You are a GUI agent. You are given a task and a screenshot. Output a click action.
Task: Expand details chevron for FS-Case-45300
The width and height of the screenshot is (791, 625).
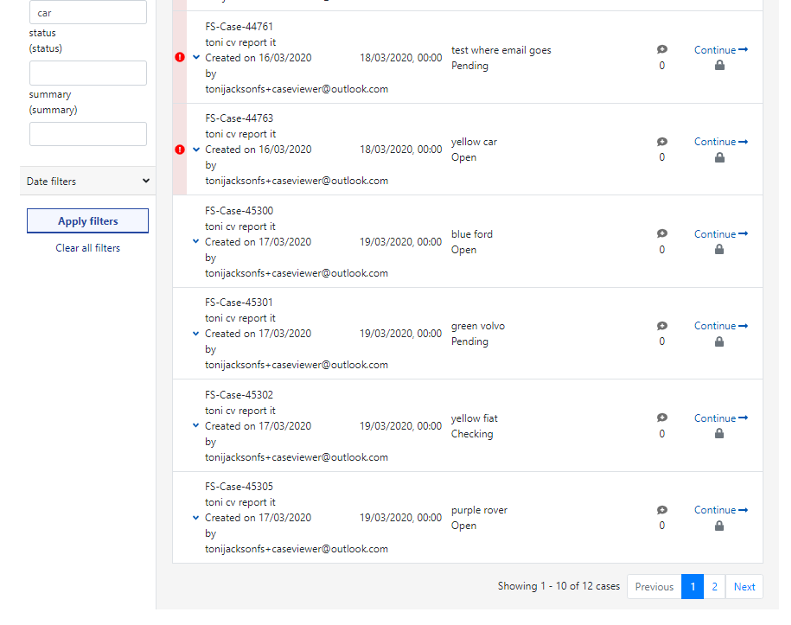pos(196,242)
